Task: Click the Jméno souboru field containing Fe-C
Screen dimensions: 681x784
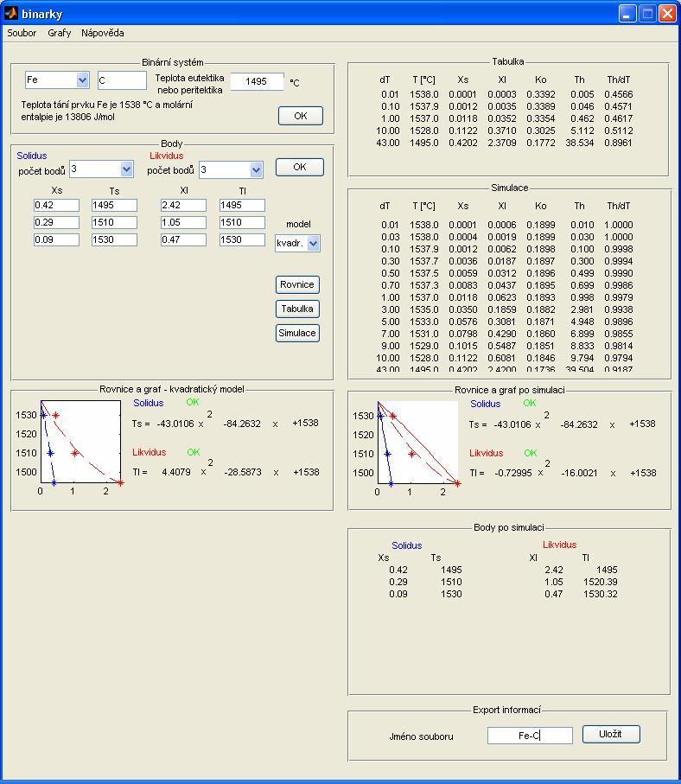Action: (x=530, y=736)
